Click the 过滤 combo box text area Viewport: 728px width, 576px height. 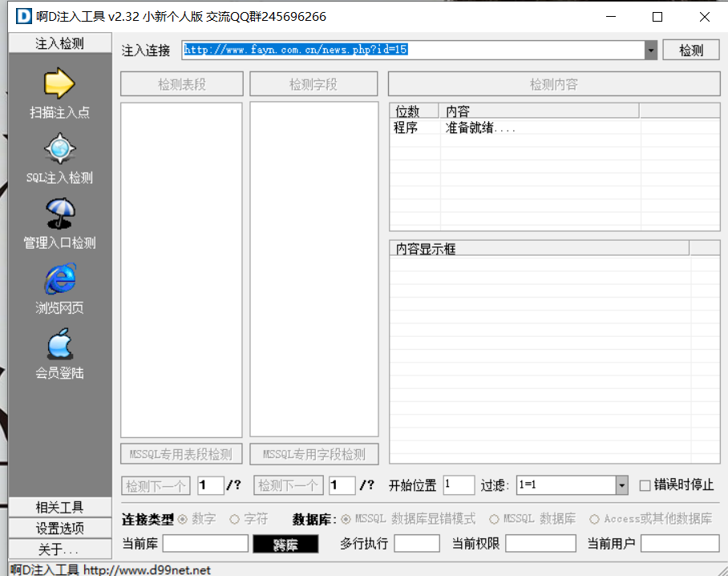tap(566, 485)
